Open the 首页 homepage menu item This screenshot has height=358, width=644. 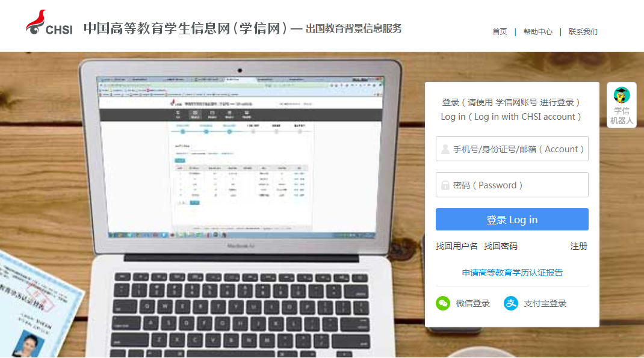coord(500,32)
